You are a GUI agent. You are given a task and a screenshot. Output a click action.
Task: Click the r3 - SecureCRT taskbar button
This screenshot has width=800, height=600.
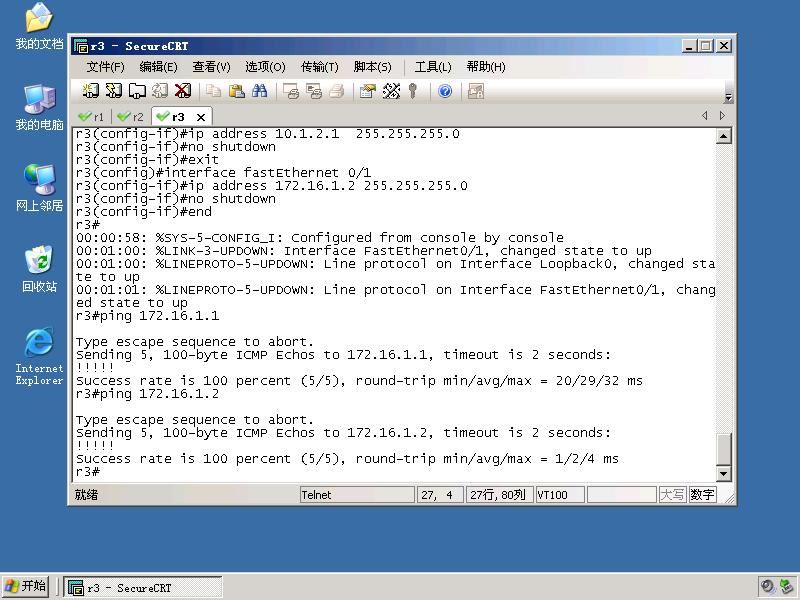[143, 588]
